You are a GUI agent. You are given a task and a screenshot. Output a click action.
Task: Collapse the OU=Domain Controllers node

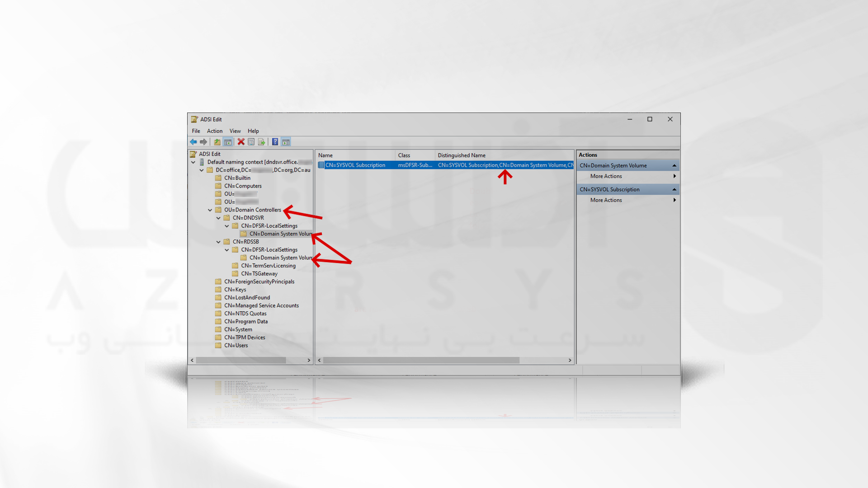(x=210, y=210)
